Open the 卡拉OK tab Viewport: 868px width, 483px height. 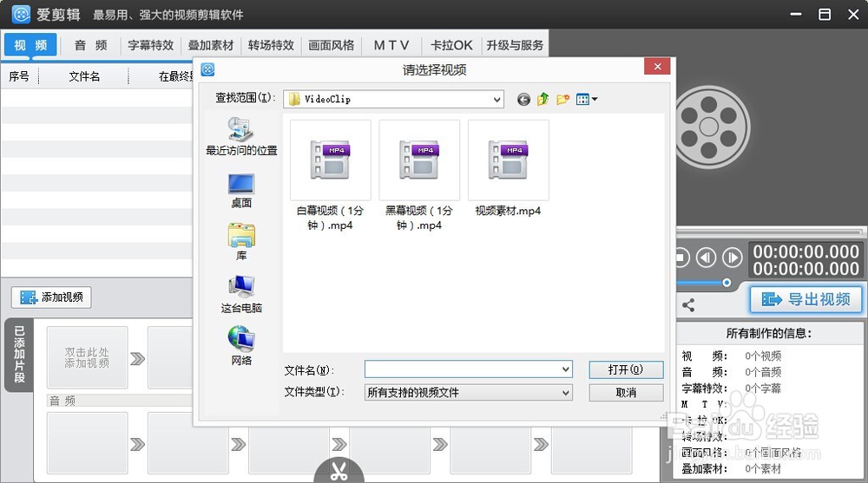[x=451, y=45]
